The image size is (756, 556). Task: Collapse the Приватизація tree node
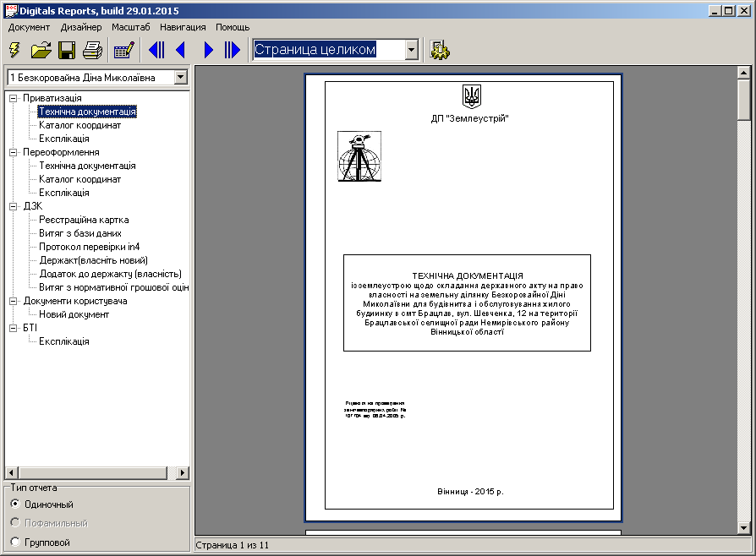click(x=13, y=98)
